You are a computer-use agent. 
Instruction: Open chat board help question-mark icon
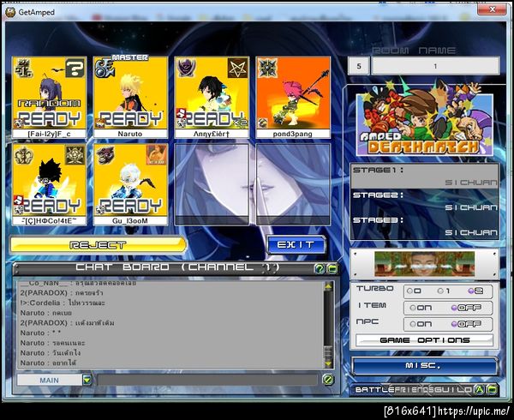point(320,269)
